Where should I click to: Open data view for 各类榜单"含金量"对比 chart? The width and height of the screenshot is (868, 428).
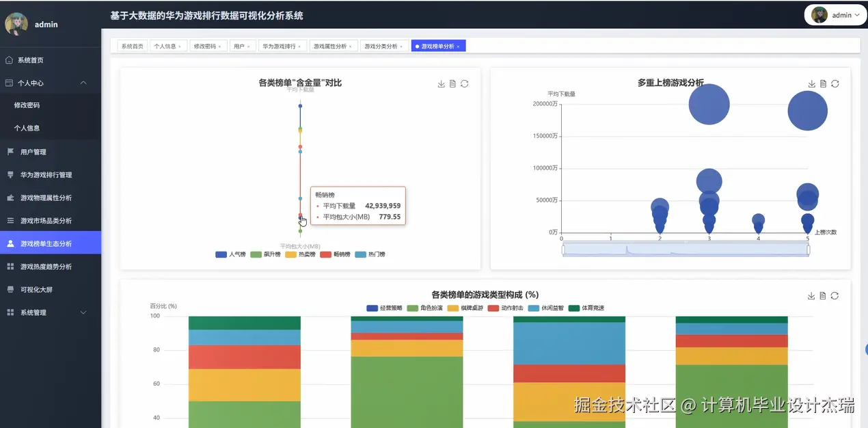[x=452, y=84]
